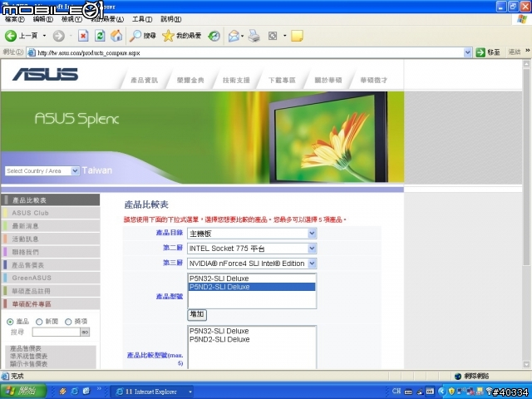The height and width of the screenshot is (399, 532).
Task: Open 我的最愛 menu in menu bar
Action: [107, 19]
